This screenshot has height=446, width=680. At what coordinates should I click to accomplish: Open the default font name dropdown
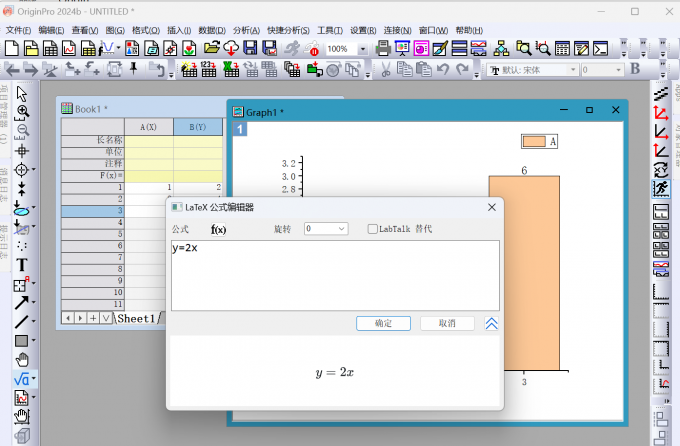572,70
